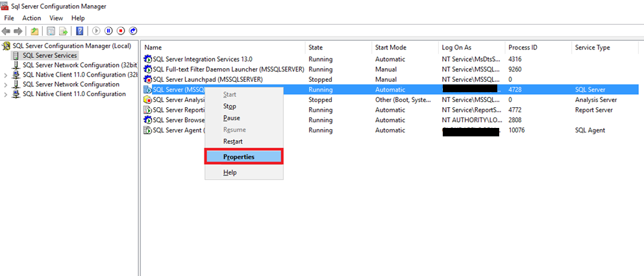
Task: Click the Report Server service type cell
Action: pyautogui.click(x=594, y=110)
